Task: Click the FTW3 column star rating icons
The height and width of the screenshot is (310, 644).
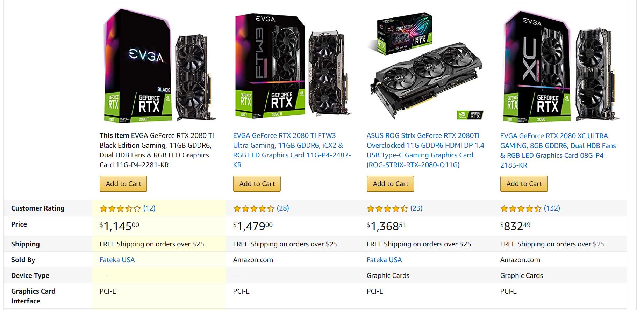Action: pos(253,208)
